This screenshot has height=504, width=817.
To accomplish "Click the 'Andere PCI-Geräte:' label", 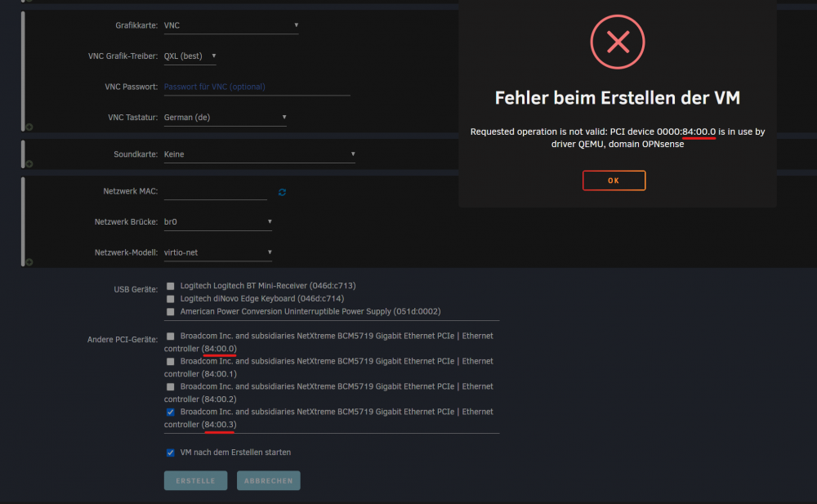I will (123, 339).
